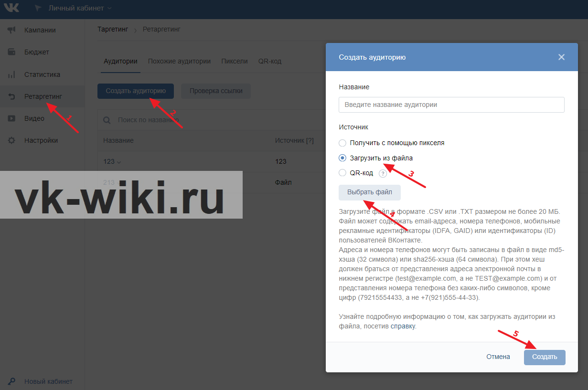
Task: Click the Settings gear icon
Action: (12, 140)
